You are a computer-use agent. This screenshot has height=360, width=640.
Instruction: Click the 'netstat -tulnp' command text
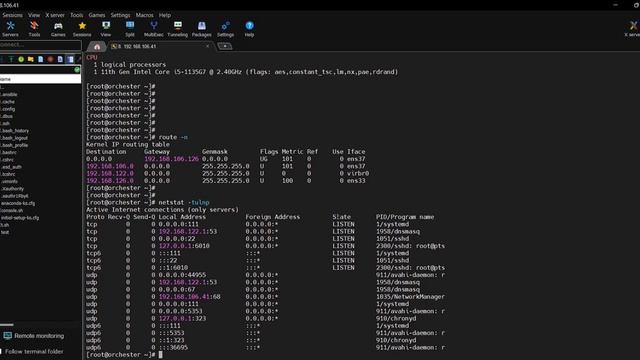[184, 202]
